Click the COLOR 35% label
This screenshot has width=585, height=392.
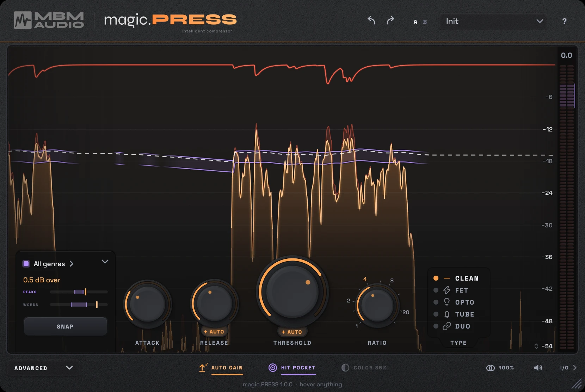point(370,368)
